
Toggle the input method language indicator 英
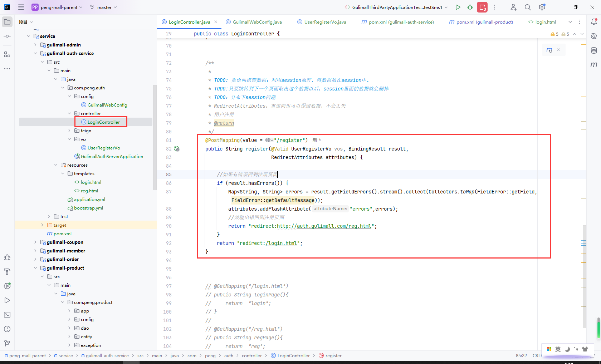point(558,349)
